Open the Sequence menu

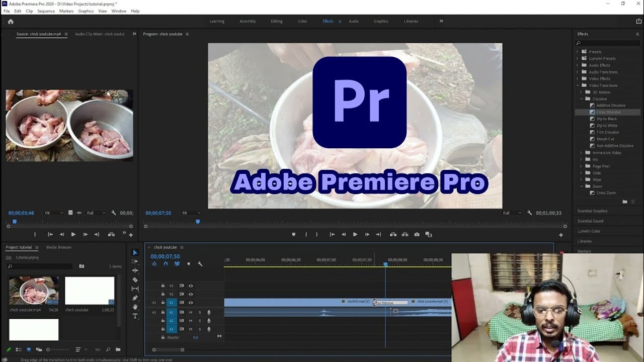click(x=46, y=11)
